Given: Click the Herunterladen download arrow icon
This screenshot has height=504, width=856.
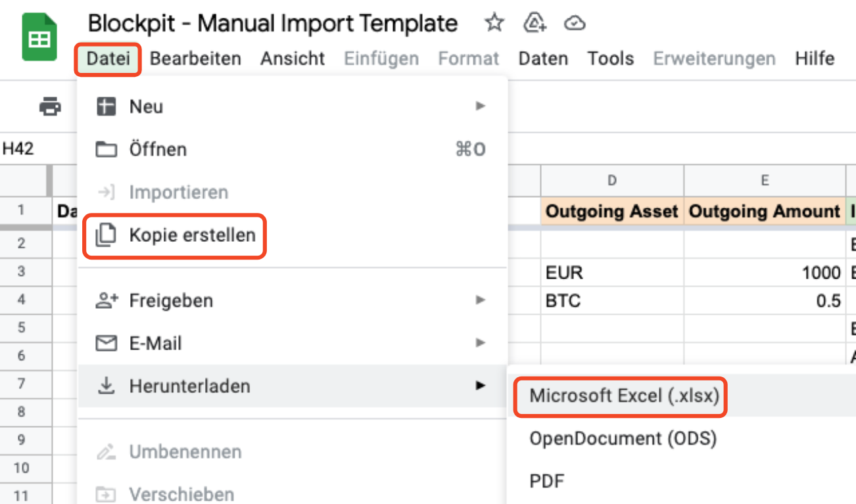Looking at the screenshot, I should click(x=107, y=386).
